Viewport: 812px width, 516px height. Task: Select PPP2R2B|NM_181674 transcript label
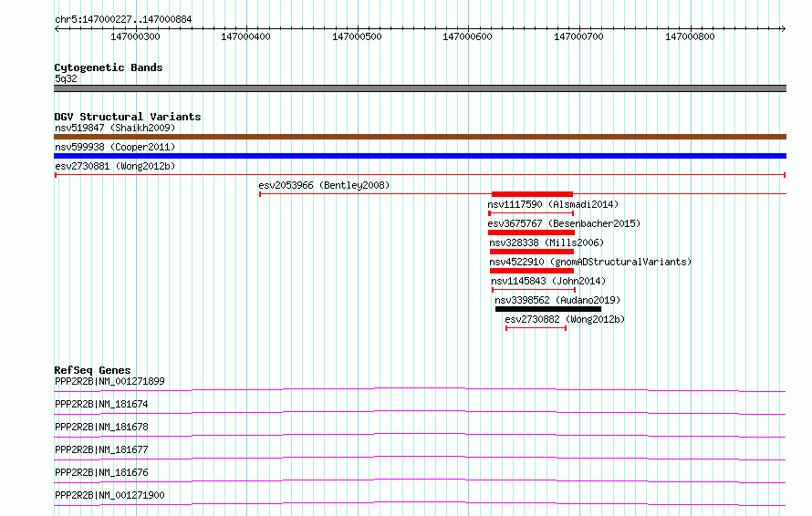pos(101,404)
